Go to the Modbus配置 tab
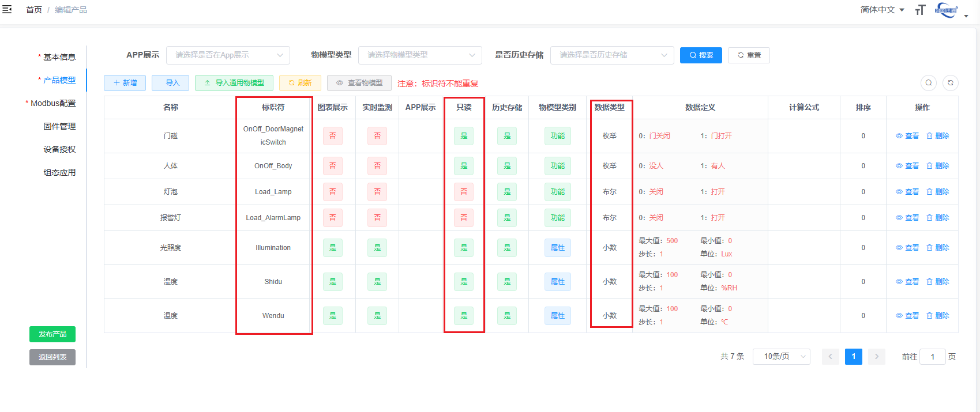 [53, 103]
